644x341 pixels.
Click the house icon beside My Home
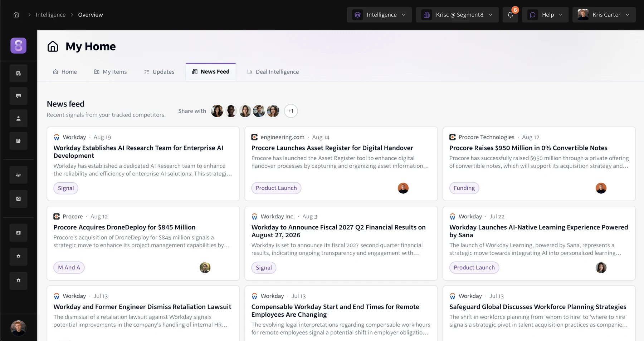(53, 46)
